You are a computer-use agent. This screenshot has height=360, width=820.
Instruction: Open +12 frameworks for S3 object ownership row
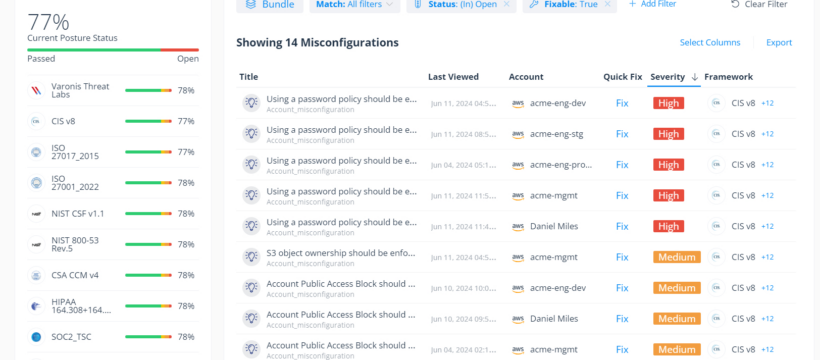click(x=767, y=257)
